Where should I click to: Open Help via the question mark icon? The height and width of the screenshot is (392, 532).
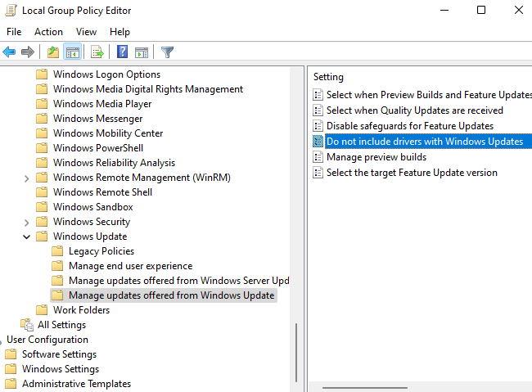(x=122, y=52)
